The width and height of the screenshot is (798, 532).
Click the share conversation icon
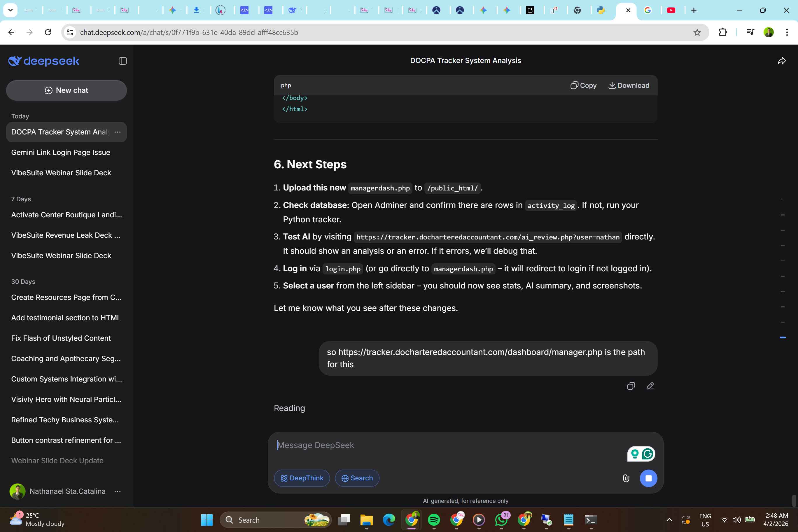point(782,61)
